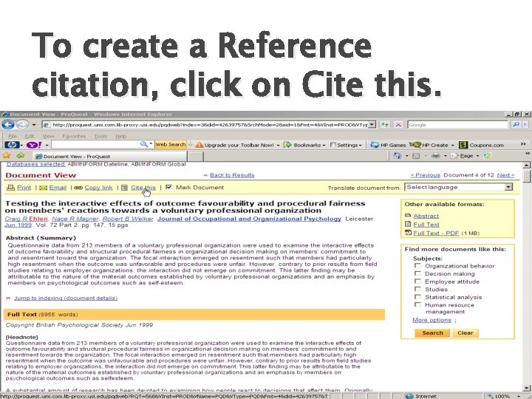Check the Employee attitude subject

pyautogui.click(x=417, y=282)
